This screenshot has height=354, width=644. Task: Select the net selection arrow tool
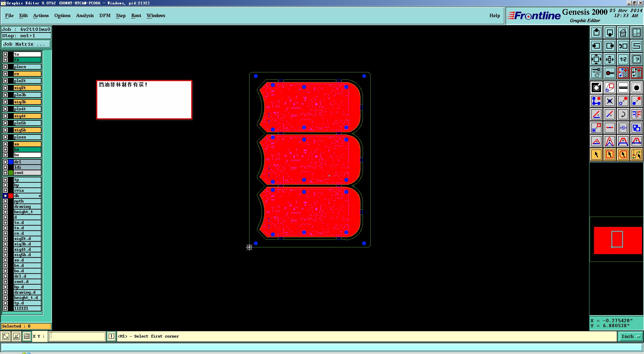(637, 155)
